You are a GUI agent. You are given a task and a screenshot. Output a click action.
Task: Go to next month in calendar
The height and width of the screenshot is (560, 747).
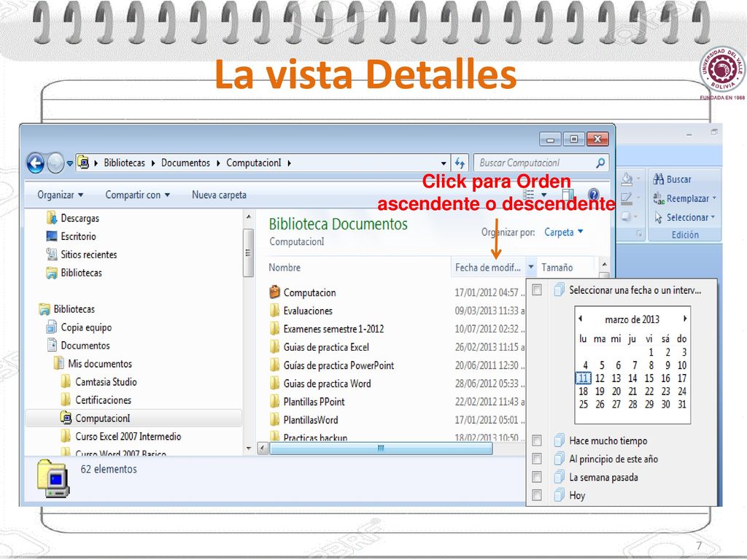pyautogui.click(x=684, y=319)
